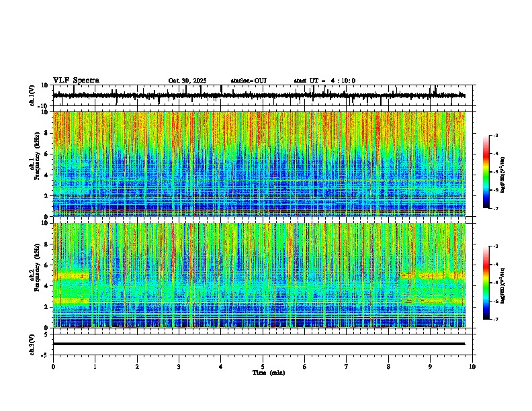Click the ch.1 spectrogram color bar
Image resolution: width=532 pixels, height=411 pixels.
coord(486,172)
